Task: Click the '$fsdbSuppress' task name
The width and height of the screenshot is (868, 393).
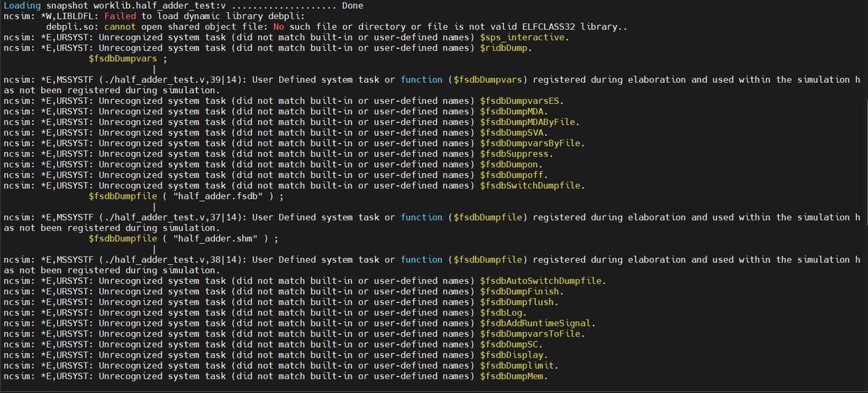Action: tap(513, 154)
